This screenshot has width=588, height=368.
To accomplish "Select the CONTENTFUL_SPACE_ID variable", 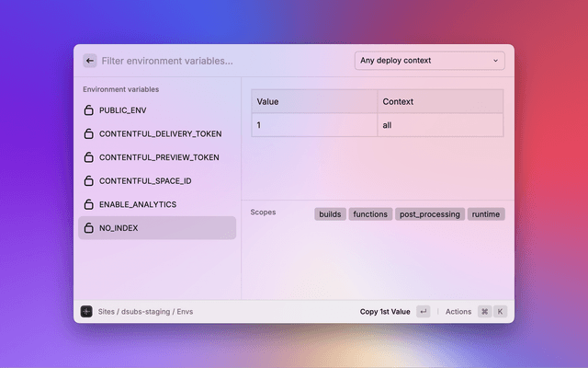I will (x=145, y=181).
